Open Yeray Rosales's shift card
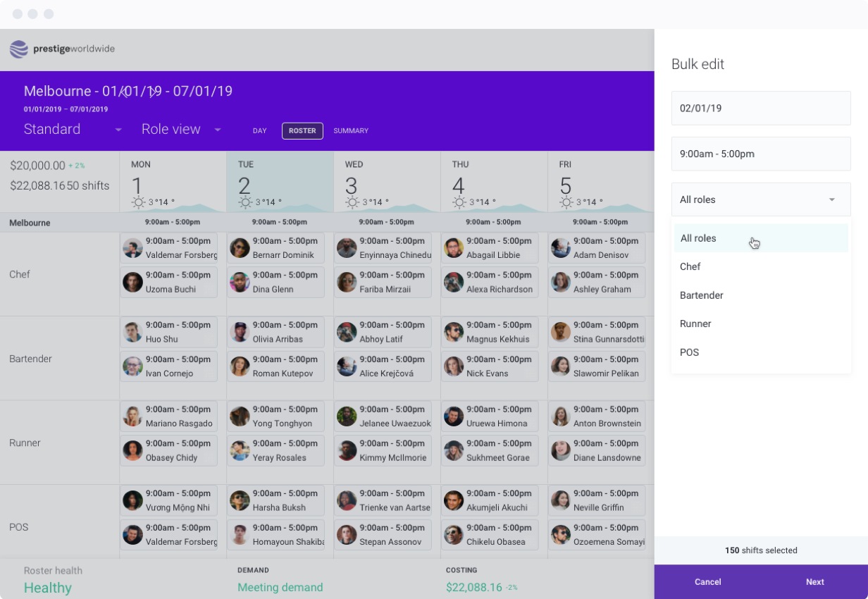The image size is (868, 599). pos(276,451)
